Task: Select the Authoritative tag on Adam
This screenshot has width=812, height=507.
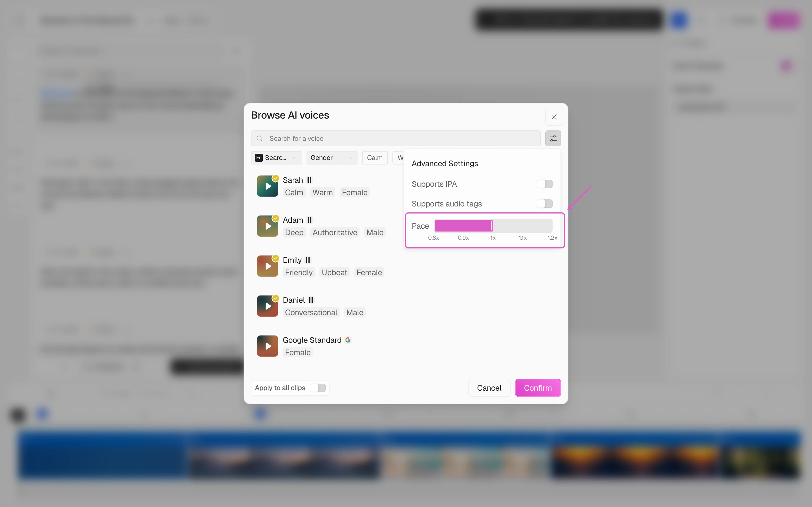Action: point(335,232)
